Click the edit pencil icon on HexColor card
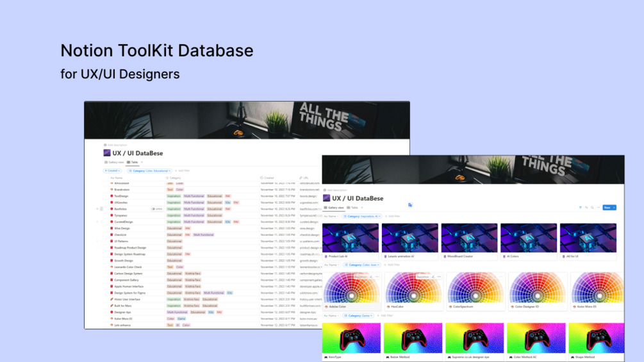644x362 pixels. point(433,277)
